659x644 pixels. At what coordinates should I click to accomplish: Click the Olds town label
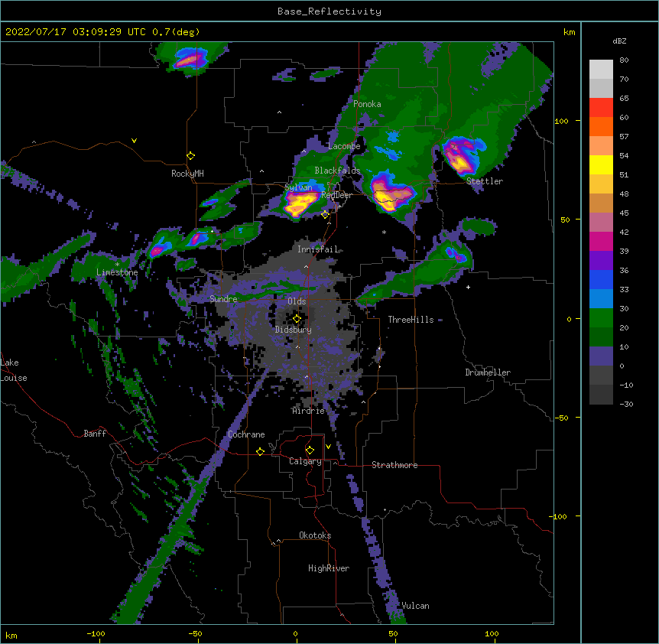pos(297,301)
